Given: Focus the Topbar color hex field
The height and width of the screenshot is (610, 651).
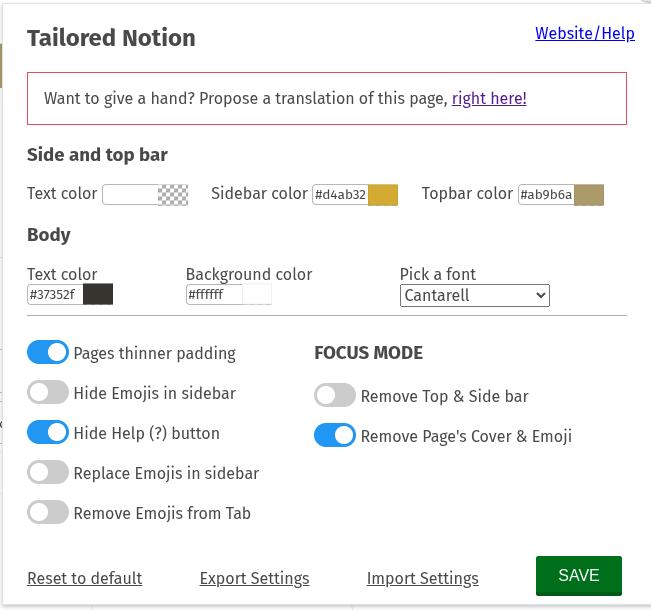Looking at the screenshot, I should click(x=546, y=195).
